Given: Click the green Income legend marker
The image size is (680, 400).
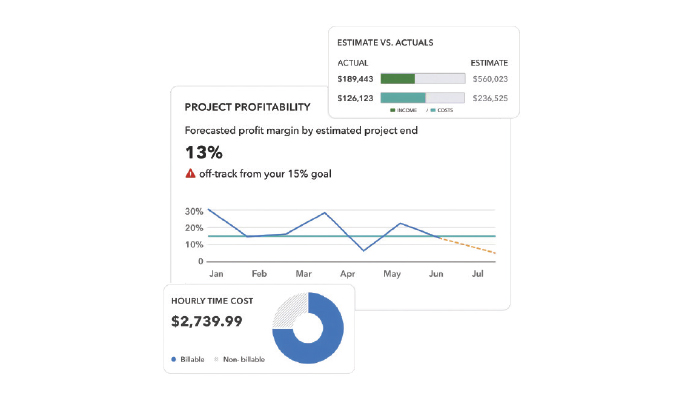Looking at the screenshot, I should pyautogui.click(x=393, y=109).
